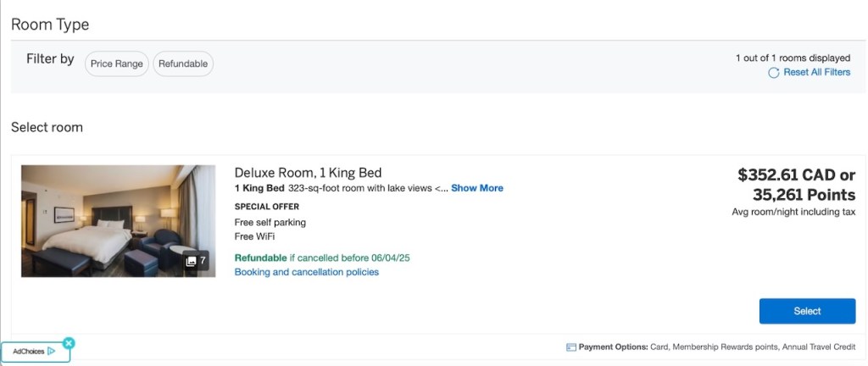This screenshot has height=366, width=868.
Task: Click the Reset All Filters link
Action: (816, 73)
